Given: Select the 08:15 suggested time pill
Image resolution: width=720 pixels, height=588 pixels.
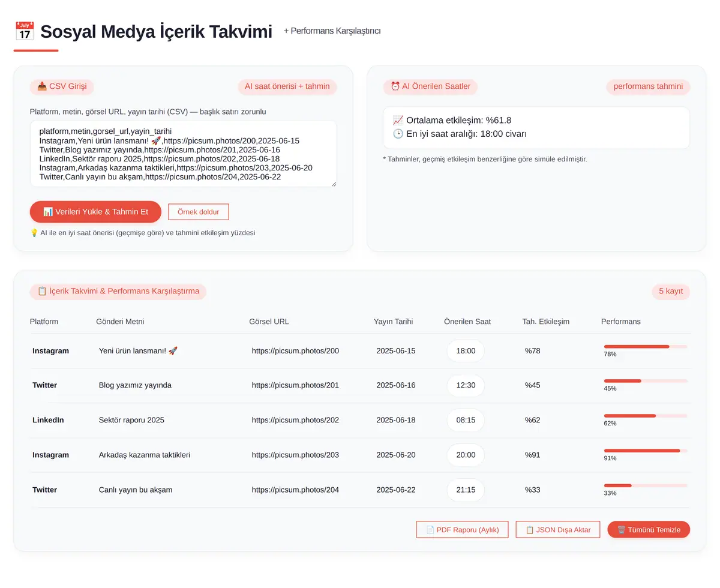Looking at the screenshot, I should pos(466,420).
